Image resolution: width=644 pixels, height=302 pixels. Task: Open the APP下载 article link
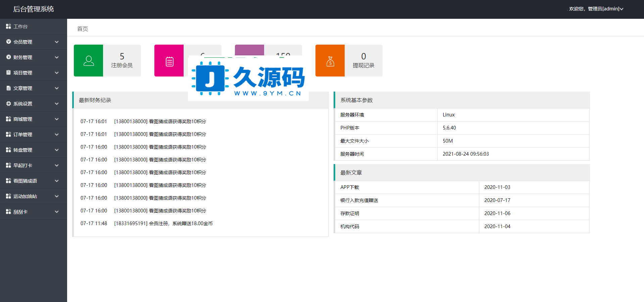pyautogui.click(x=349, y=187)
